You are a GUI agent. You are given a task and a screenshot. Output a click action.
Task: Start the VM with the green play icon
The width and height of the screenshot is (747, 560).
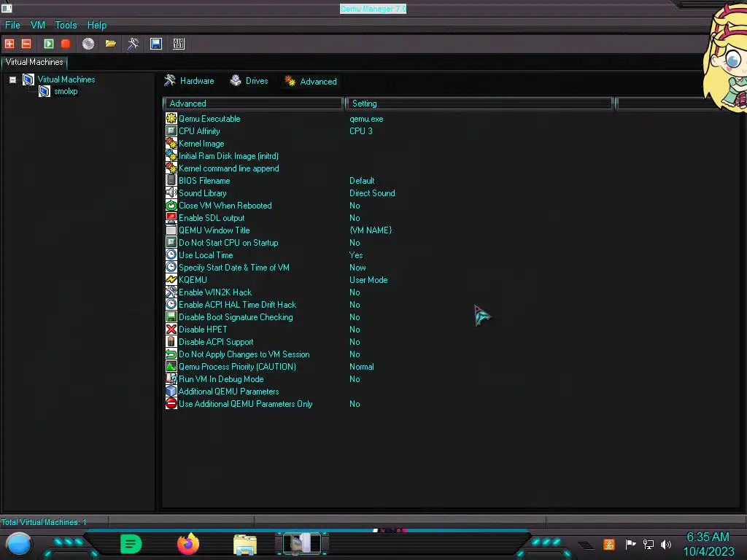pyautogui.click(x=49, y=44)
